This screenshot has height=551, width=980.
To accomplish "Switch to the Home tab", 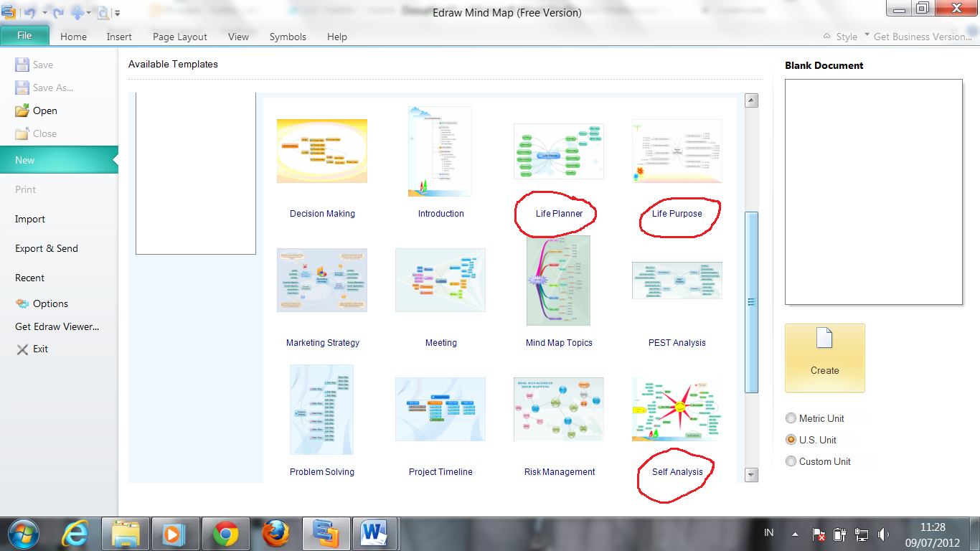I will [x=73, y=37].
